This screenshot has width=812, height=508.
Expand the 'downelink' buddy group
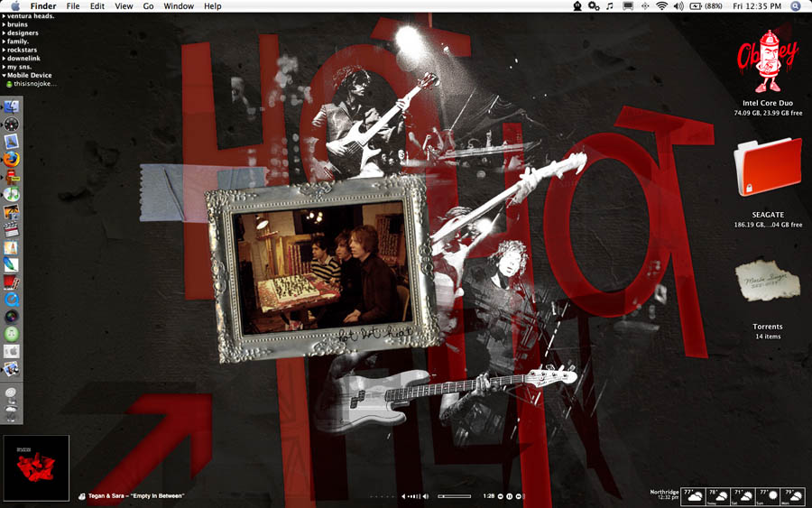[x=4, y=59]
